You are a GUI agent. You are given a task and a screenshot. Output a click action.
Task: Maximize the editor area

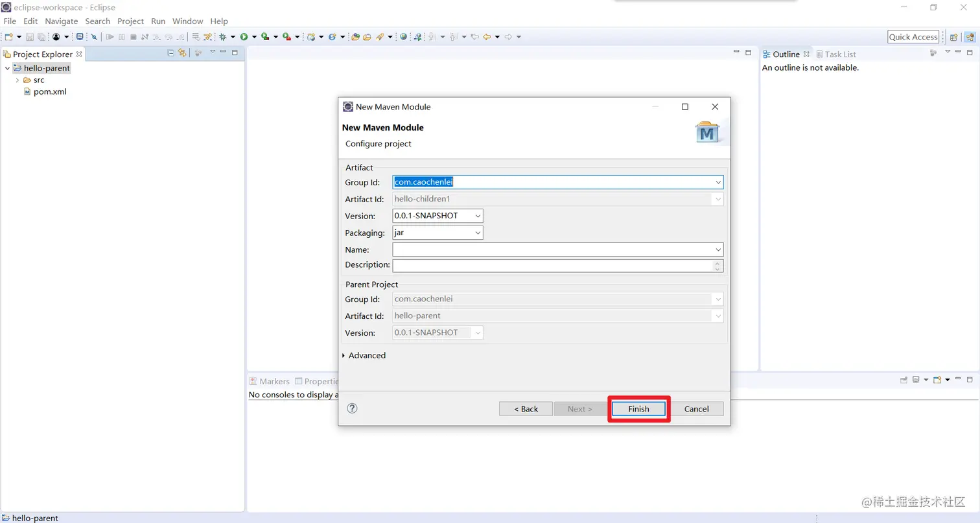point(748,52)
